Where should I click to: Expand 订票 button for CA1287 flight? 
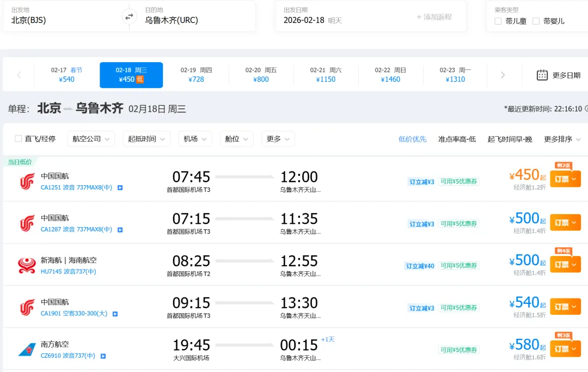point(565,223)
